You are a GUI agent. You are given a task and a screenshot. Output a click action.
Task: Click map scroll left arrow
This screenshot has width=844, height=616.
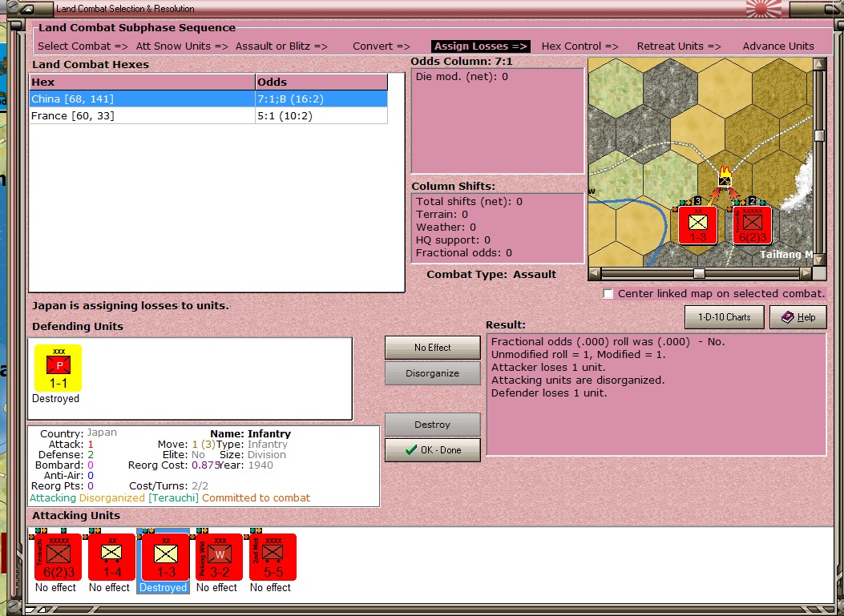point(594,274)
